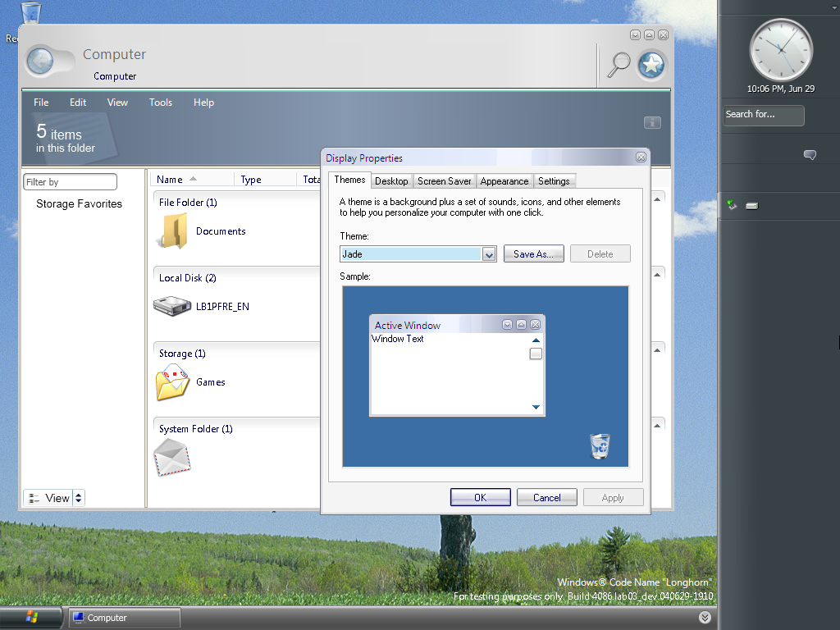Expand the Theme dropdown showing Jade
840x630 pixels.
pos(489,254)
